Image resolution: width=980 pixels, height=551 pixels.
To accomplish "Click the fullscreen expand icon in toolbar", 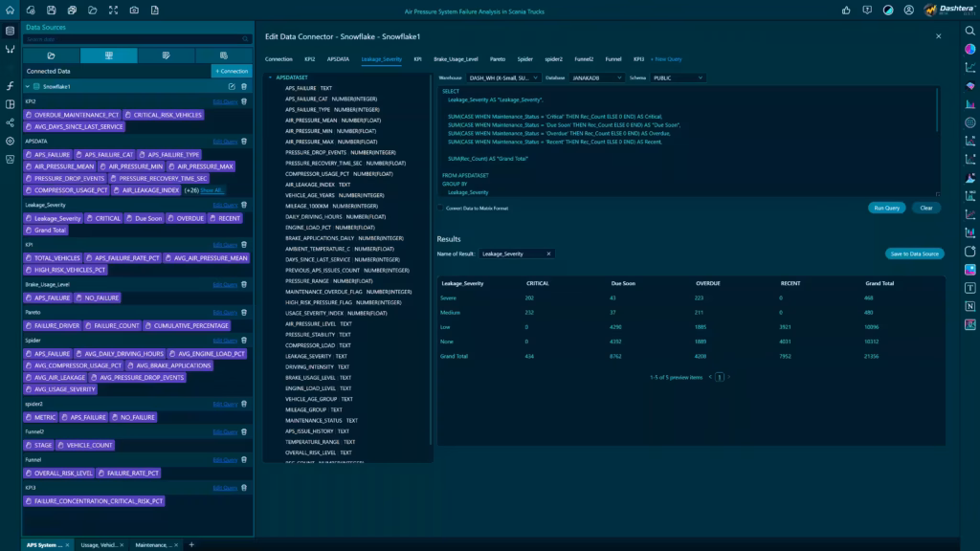I will (x=113, y=10).
